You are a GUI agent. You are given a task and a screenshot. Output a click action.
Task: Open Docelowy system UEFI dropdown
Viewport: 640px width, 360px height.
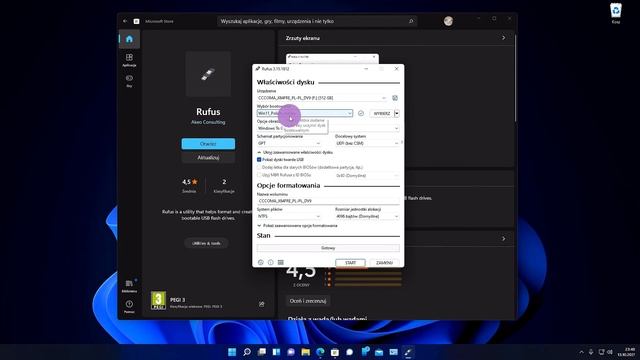pos(367,143)
